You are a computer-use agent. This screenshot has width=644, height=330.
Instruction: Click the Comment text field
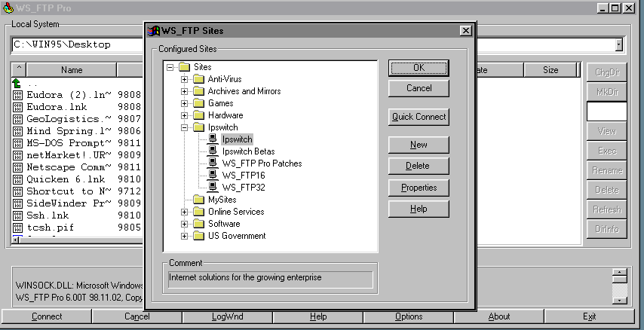(270, 280)
